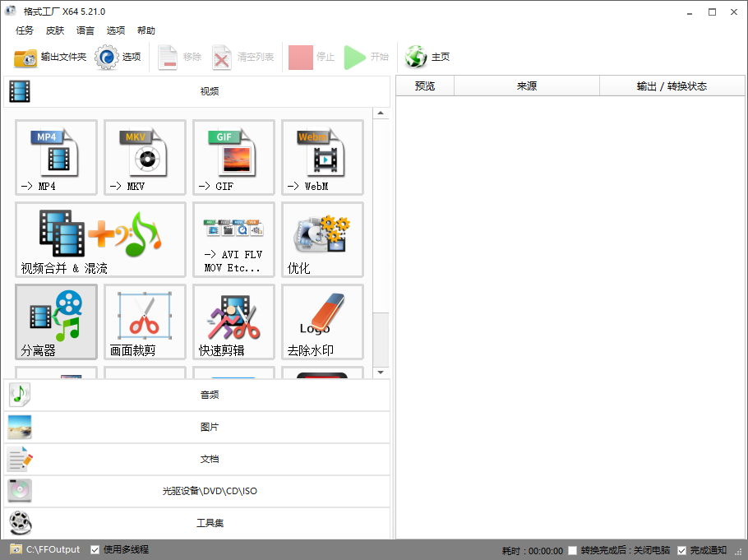This screenshot has height=560, width=748.
Task: Enable 转换完成后:关闭电脑 checkbox
Action: (572, 550)
